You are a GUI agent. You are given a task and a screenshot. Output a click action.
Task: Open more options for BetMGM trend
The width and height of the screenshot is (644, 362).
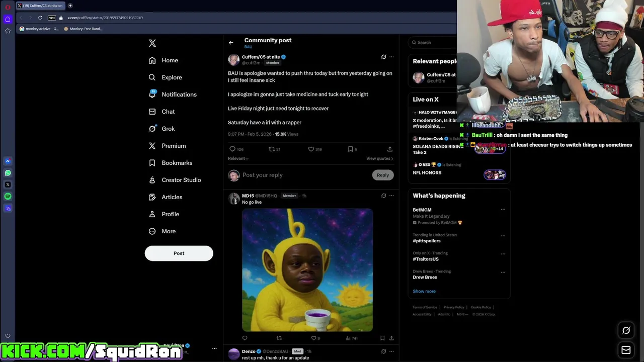click(x=503, y=210)
